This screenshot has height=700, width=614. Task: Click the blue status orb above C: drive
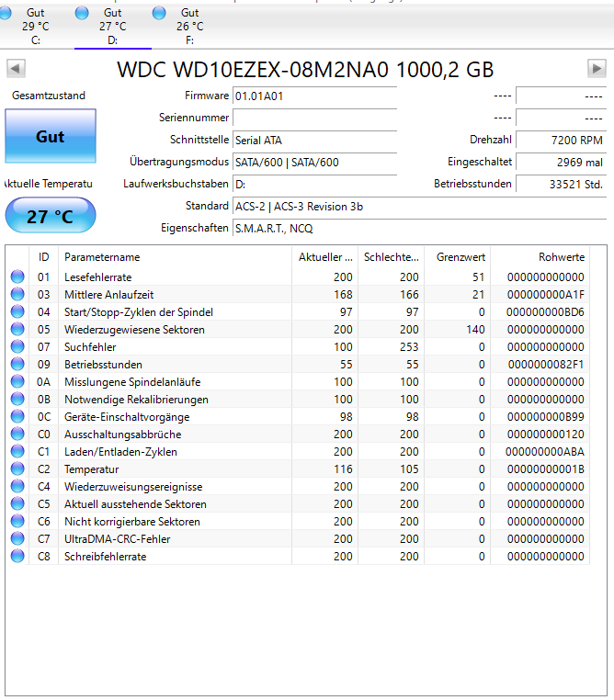pyautogui.click(x=5, y=13)
